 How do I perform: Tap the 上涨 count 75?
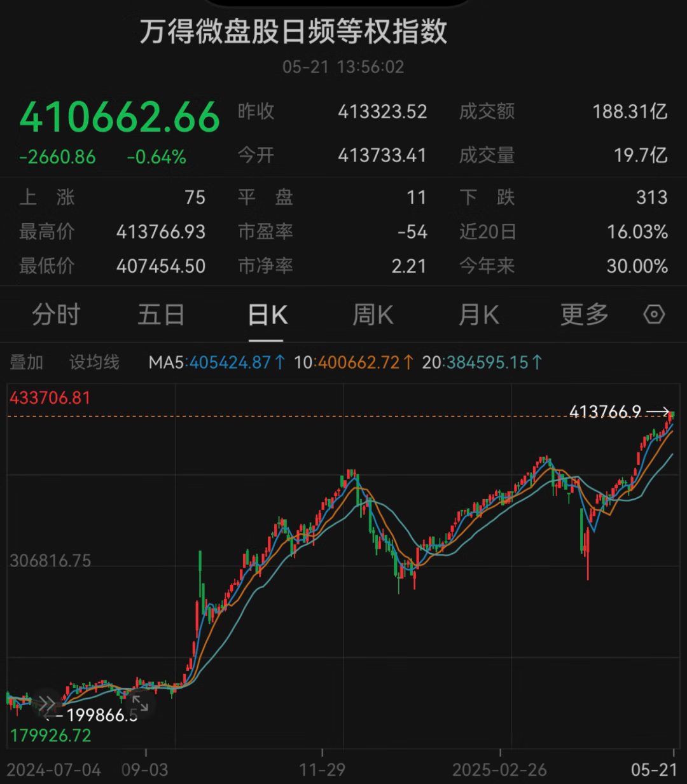tap(195, 198)
